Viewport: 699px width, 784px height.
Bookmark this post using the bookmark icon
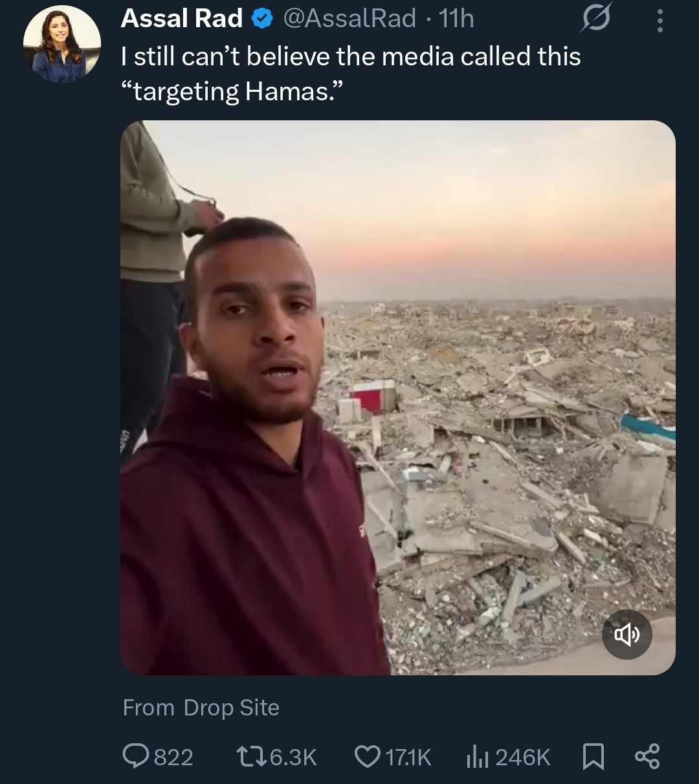click(594, 756)
